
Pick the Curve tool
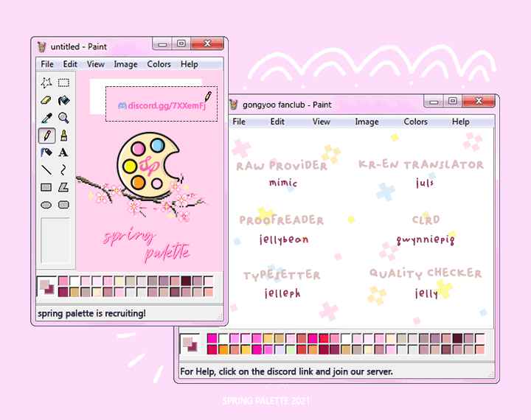(x=64, y=170)
